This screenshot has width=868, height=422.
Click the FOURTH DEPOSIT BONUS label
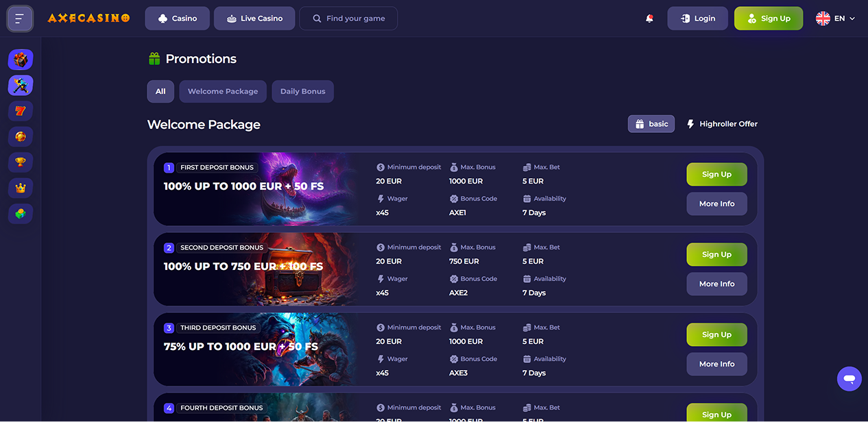(x=221, y=408)
